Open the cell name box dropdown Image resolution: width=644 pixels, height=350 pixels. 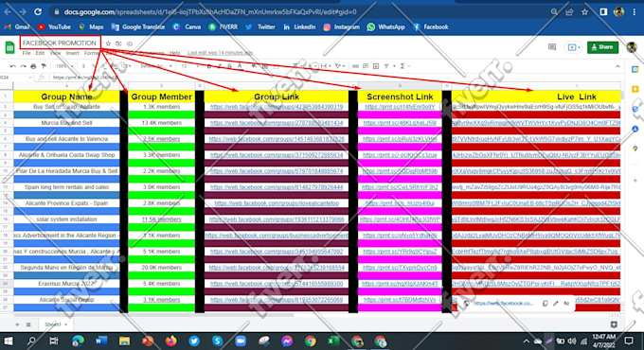click(30, 78)
